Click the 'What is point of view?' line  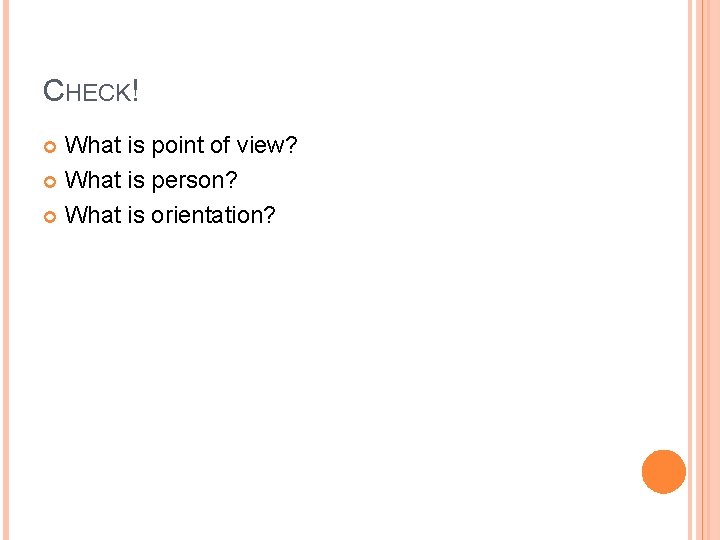point(181,146)
